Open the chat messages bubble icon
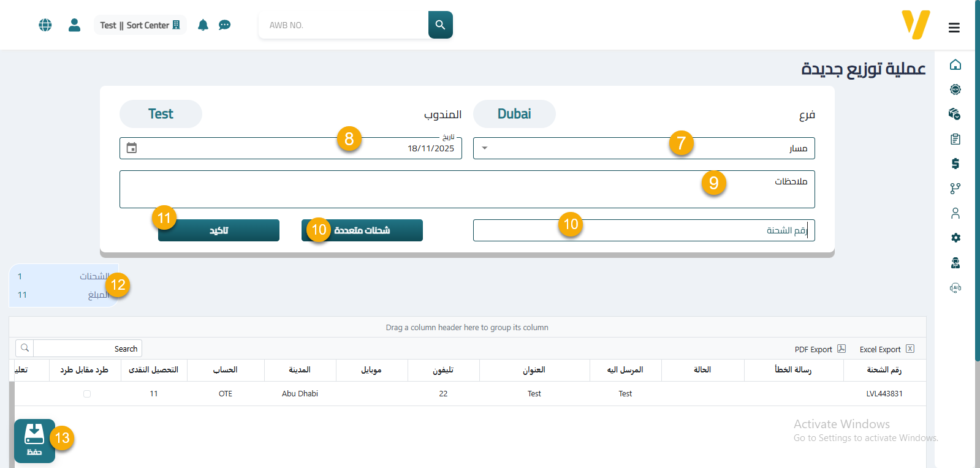Viewport: 980px width, 468px height. (x=225, y=25)
